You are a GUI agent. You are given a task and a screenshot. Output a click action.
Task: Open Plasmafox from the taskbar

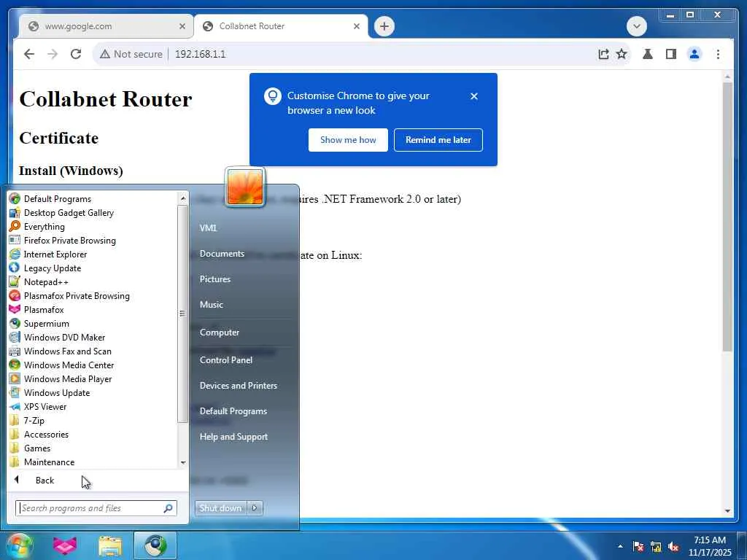[65, 545]
